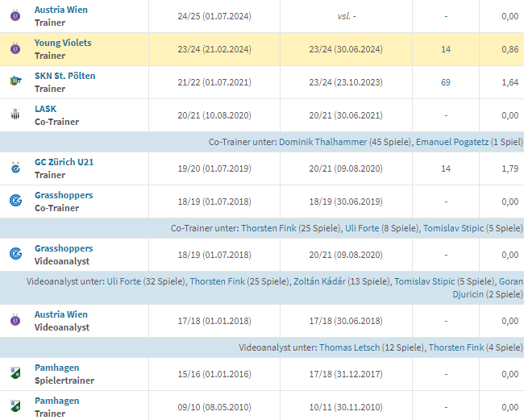Click the Austria Wien Videoanalyst crest
The width and height of the screenshot is (524, 420).
coord(14,321)
